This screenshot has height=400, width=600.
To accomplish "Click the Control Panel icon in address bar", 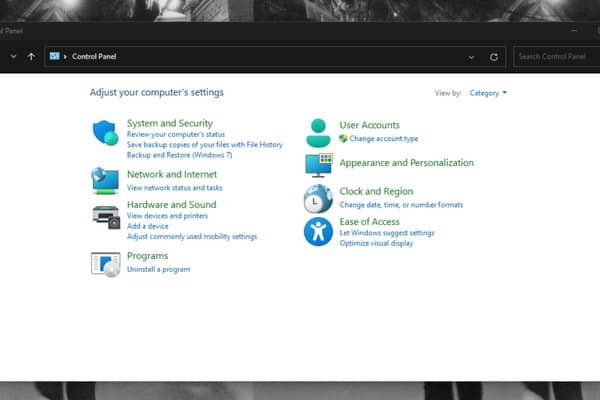I will (x=54, y=56).
